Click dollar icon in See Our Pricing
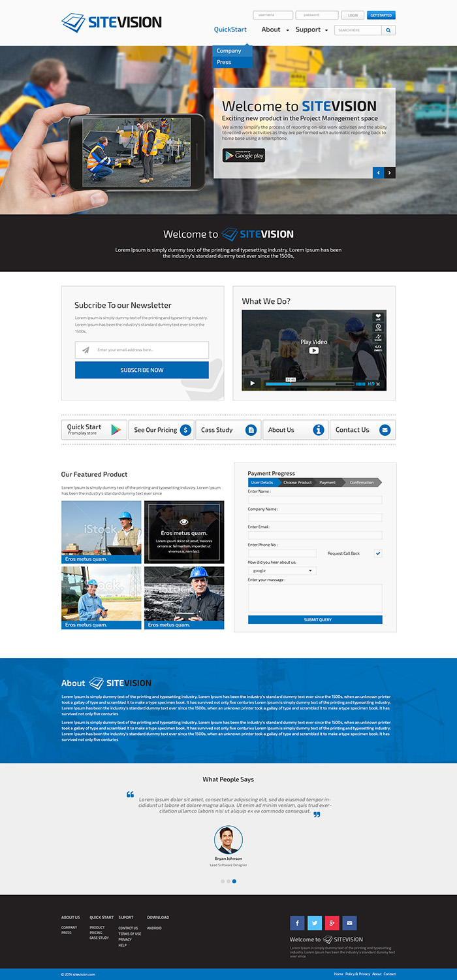 185,430
